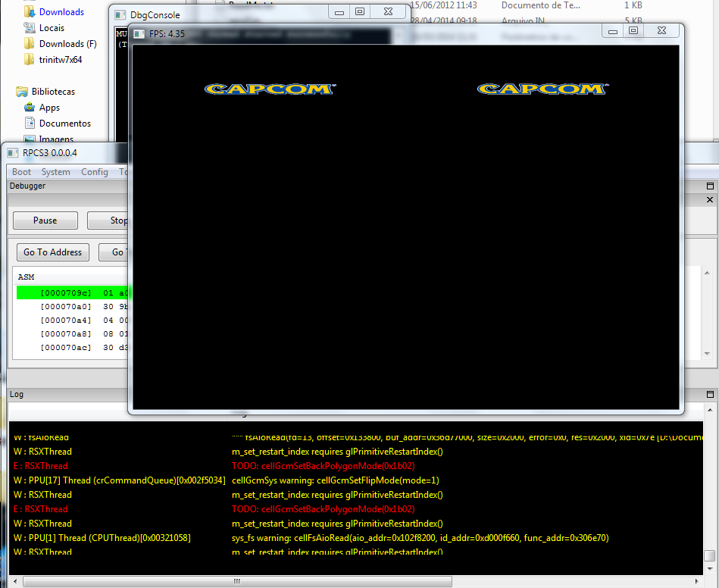Open the Apps library
Viewport: 719px width, 588px height.
49,108
